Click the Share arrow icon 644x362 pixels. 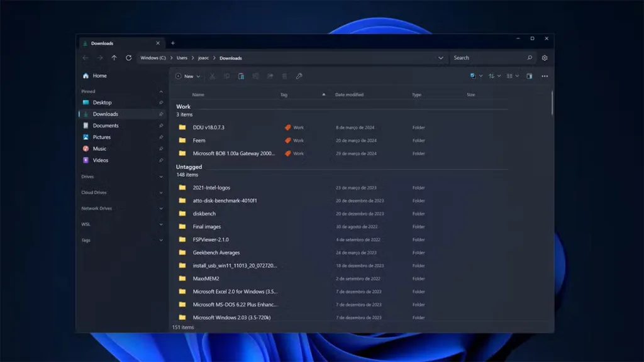[x=270, y=76]
